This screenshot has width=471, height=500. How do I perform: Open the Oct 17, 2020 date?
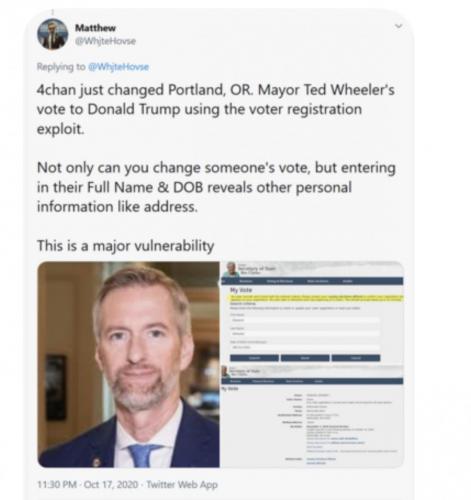click(x=111, y=484)
